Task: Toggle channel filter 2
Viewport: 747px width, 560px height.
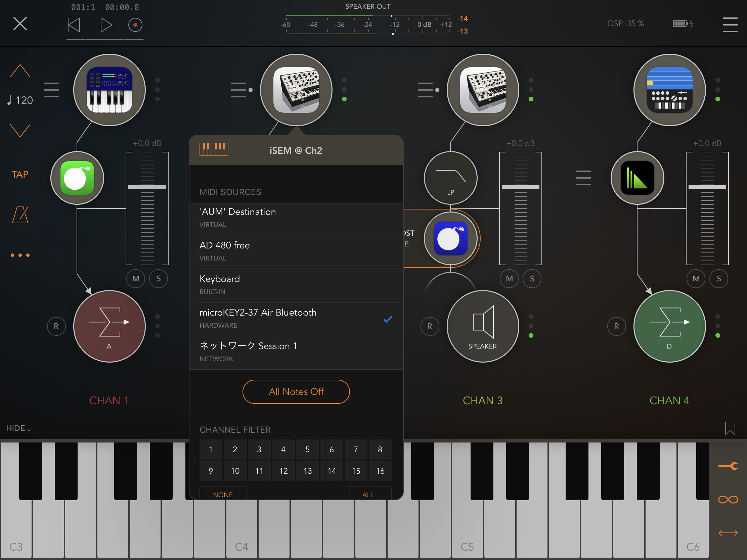Action: (x=235, y=449)
